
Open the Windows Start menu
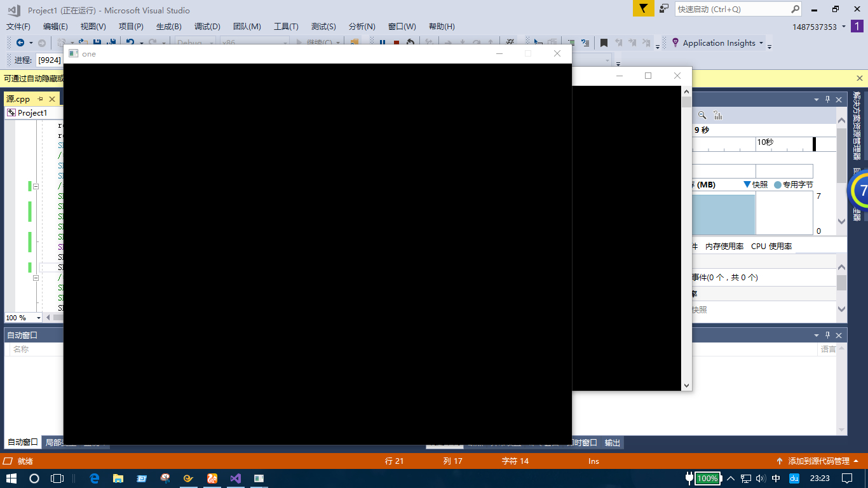point(11,478)
